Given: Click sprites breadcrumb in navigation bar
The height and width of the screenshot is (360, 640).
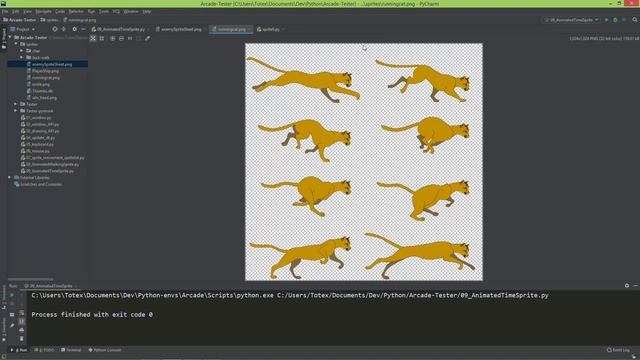Looking at the screenshot, I should point(49,20).
